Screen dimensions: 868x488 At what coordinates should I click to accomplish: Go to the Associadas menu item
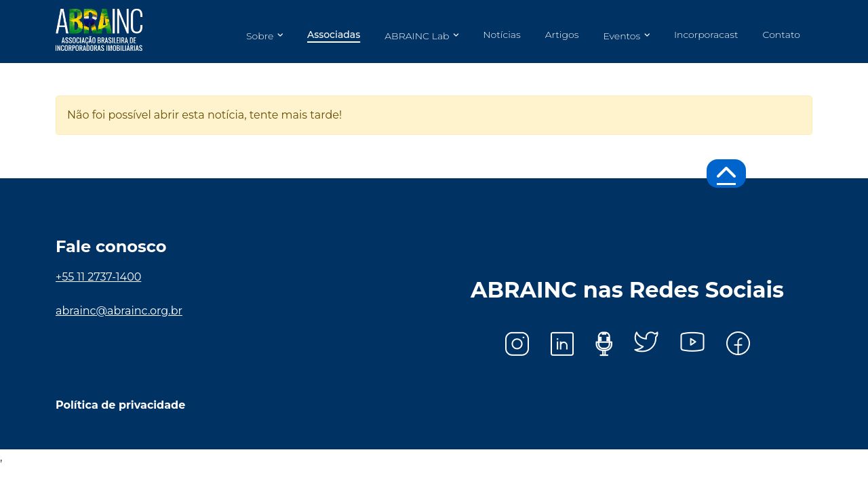(x=334, y=35)
